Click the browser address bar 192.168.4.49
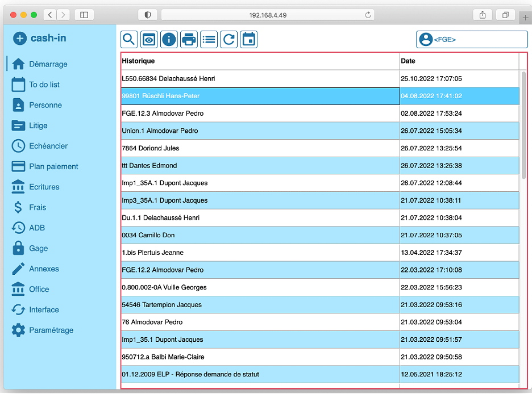 click(x=268, y=15)
